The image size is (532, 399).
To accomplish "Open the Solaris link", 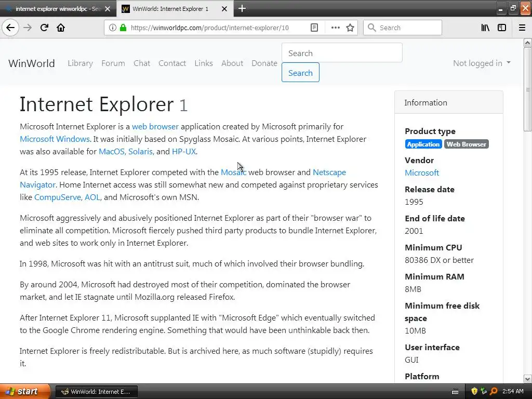I will [140, 152].
